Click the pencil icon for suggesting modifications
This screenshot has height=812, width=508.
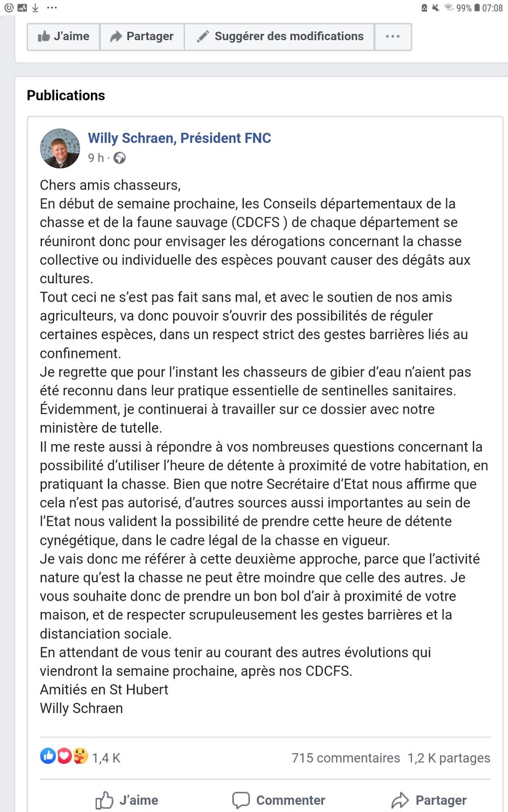203,37
